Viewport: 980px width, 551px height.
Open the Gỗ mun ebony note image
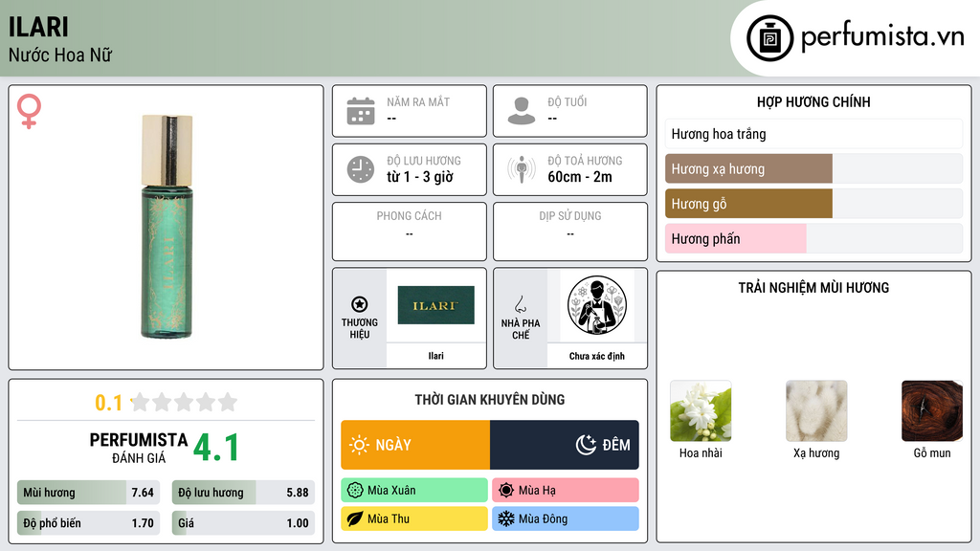tap(932, 411)
